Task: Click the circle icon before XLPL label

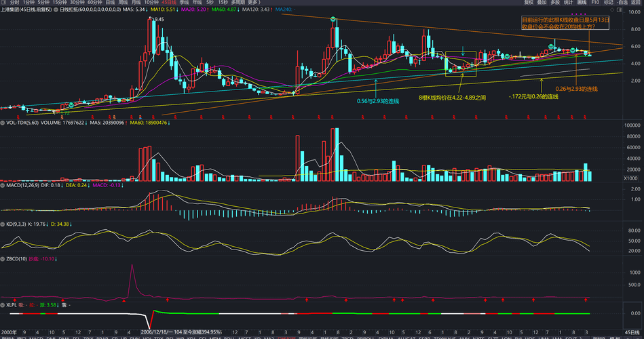Action: click(x=3, y=305)
